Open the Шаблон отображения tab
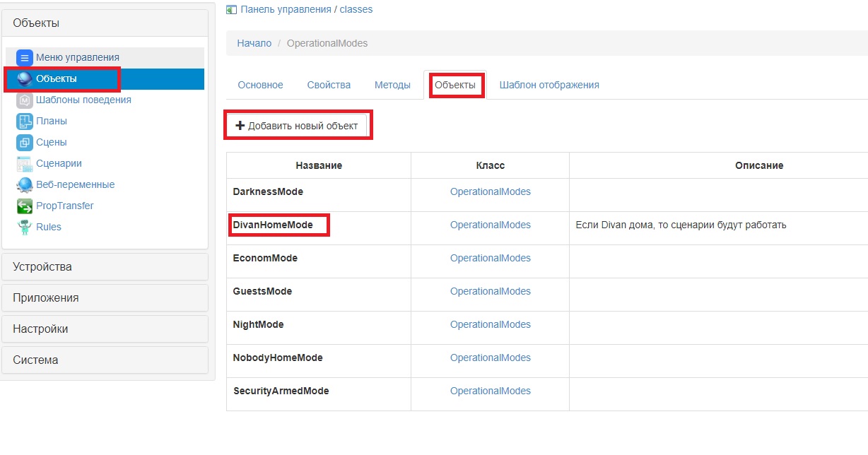The width and height of the screenshot is (868, 455). pyautogui.click(x=549, y=85)
